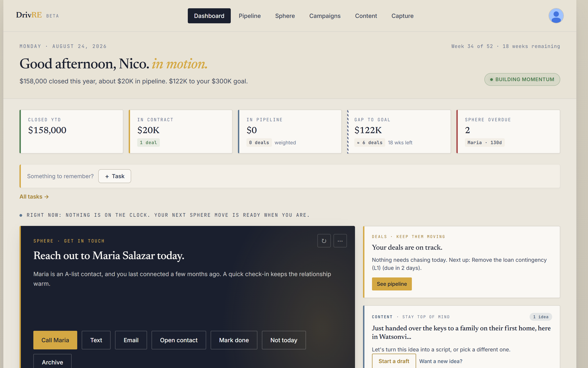The width and height of the screenshot is (588, 368).
Task: Open the Campaigns tab
Action: tap(325, 16)
